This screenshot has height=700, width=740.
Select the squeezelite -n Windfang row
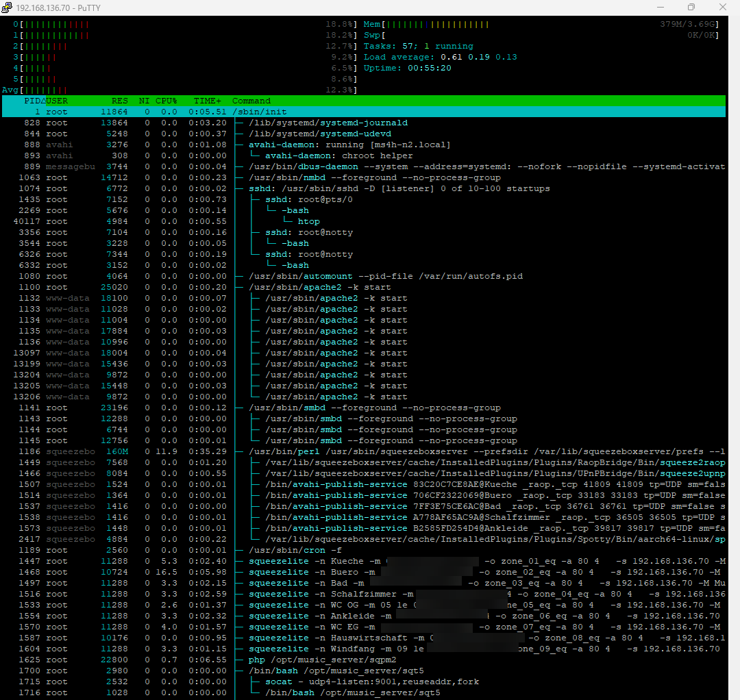point(363,649)
